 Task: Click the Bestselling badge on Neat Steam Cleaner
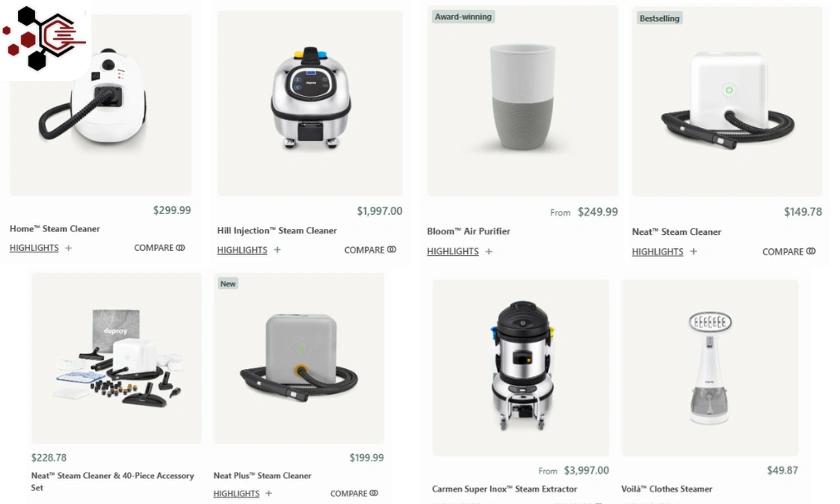659,18
